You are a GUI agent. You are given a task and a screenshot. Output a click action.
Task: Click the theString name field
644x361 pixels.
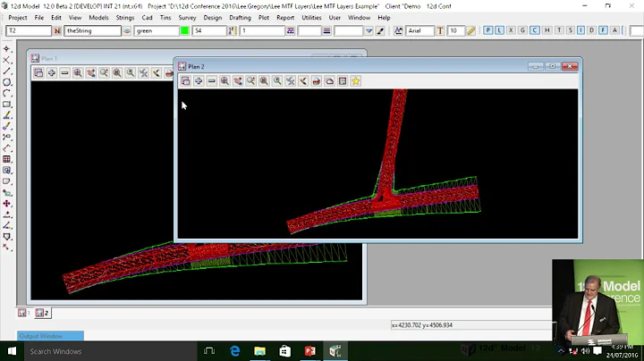(x=92, y=30)
